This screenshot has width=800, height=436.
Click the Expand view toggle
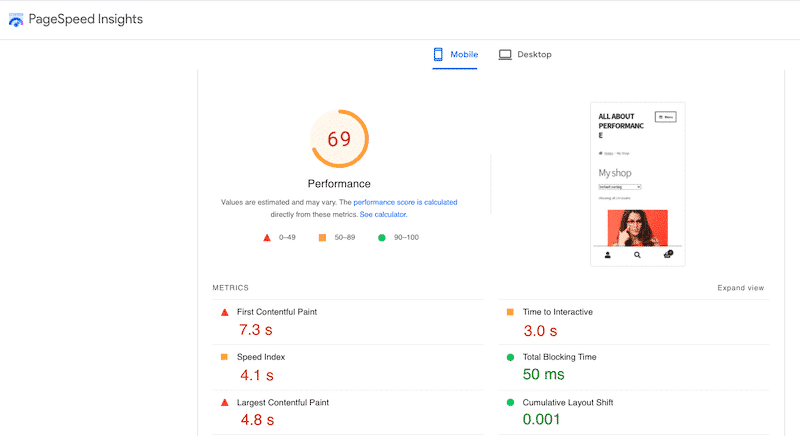(x=741, y=288)
